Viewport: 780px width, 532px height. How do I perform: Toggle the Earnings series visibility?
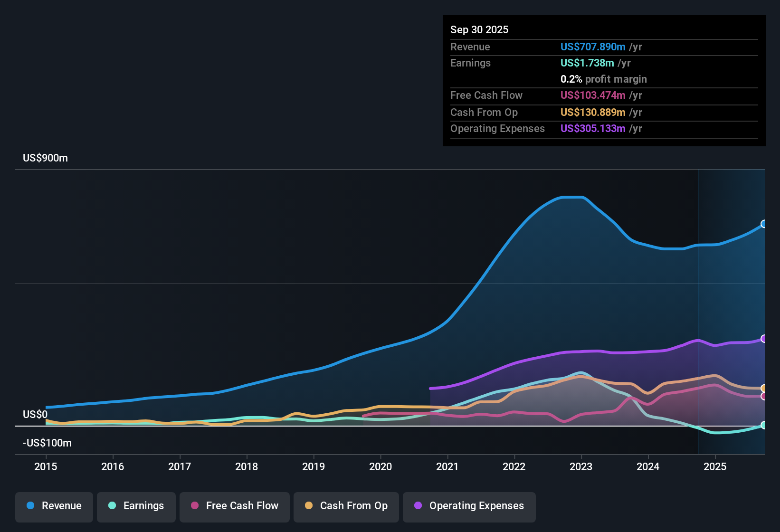click(136, 506)
